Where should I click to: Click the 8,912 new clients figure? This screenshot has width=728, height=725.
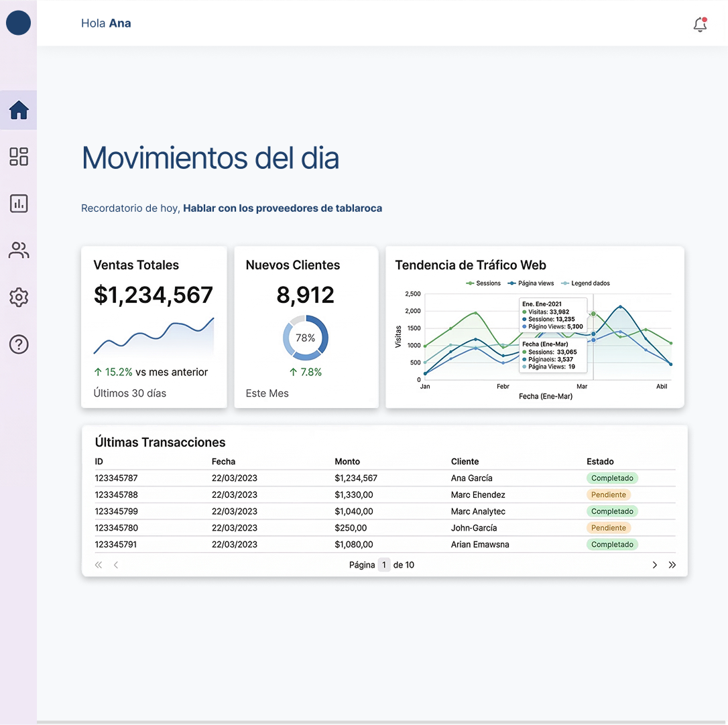pos(305,295)
